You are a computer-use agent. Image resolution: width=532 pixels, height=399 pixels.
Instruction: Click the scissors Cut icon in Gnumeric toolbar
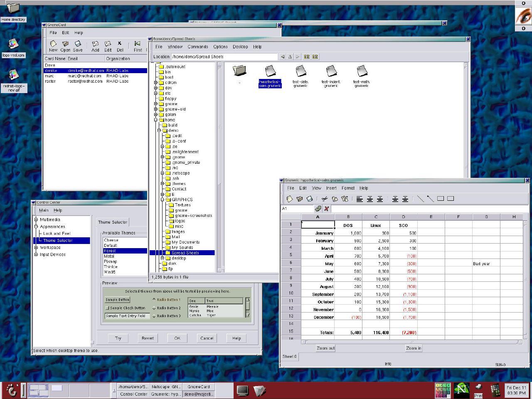click(325, 199)
